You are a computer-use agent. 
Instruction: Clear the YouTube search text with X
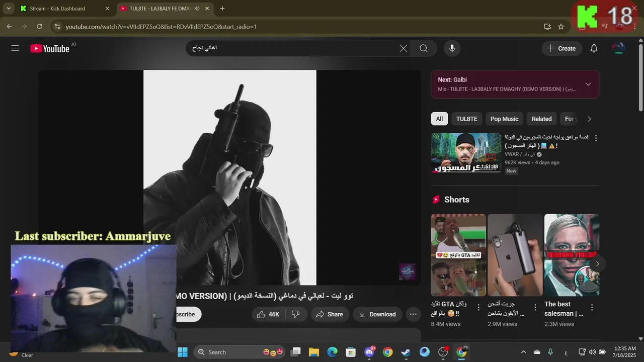click(404, 48)
